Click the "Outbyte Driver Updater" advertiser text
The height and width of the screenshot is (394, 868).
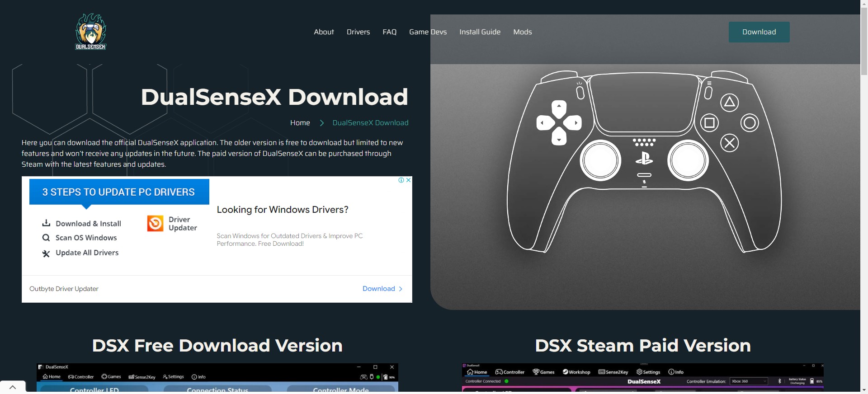click(x=64, y=289)
